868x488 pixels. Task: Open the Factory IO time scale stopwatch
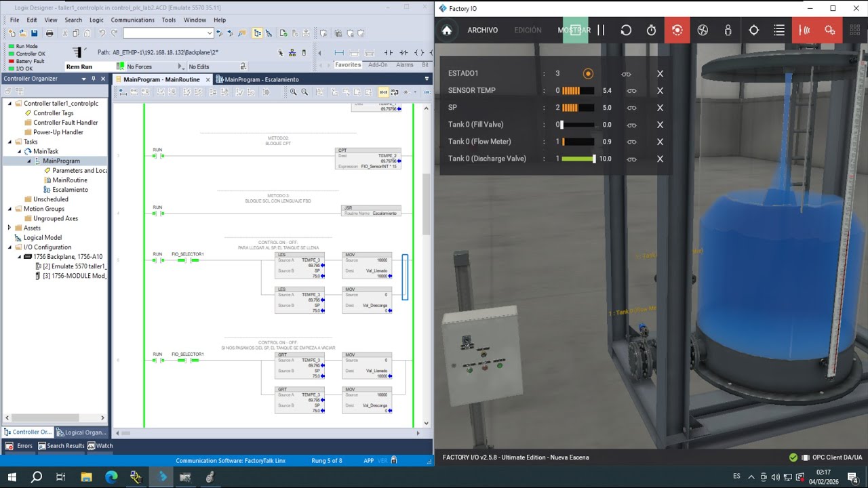point(651,30)
